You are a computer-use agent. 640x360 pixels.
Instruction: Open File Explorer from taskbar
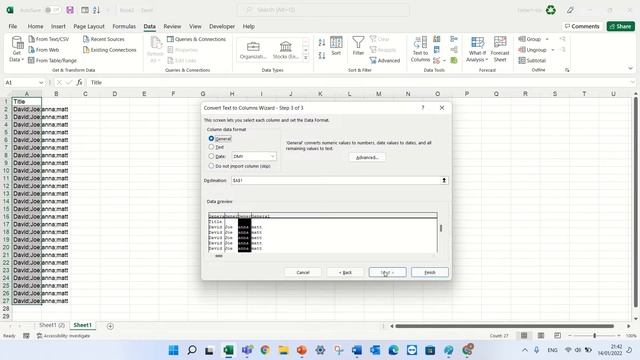[x=283, y=350]
